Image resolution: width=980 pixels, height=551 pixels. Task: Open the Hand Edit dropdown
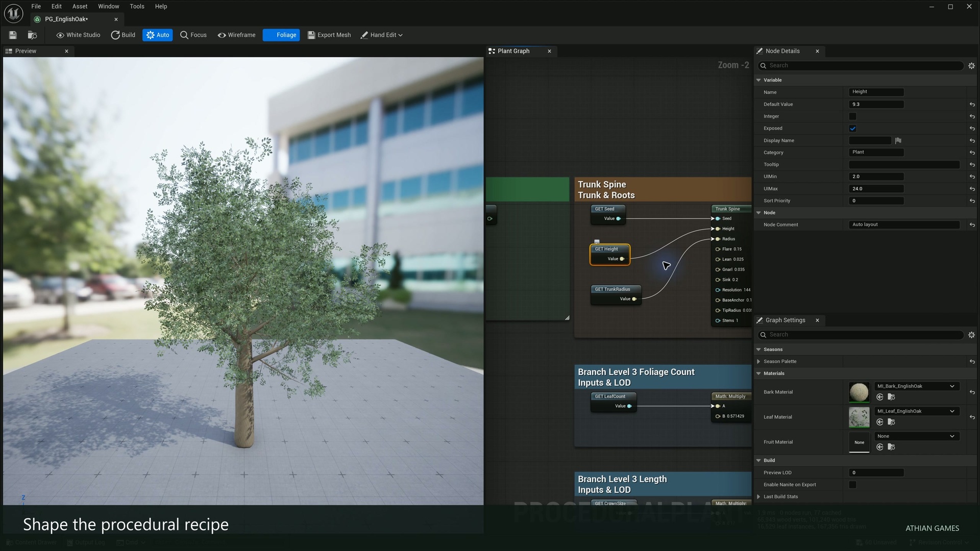pyautogui.click(x=382, y=35)
